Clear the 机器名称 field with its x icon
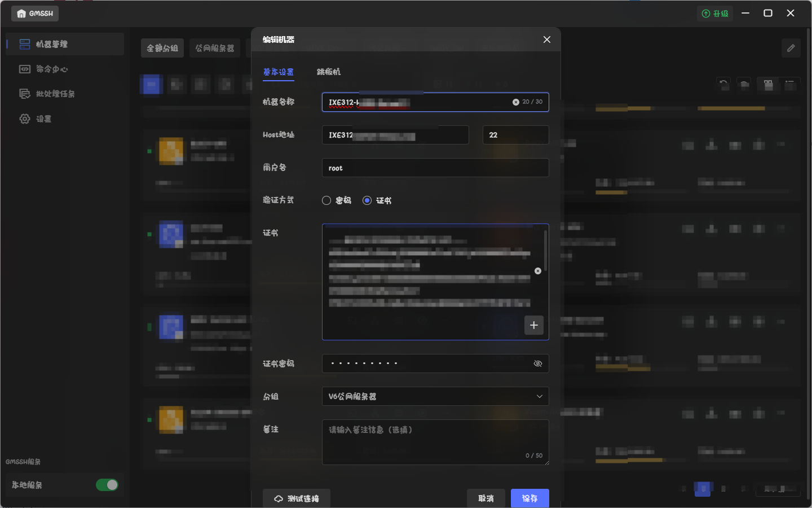The image size is (812, 508). click(x=515, y=102)
